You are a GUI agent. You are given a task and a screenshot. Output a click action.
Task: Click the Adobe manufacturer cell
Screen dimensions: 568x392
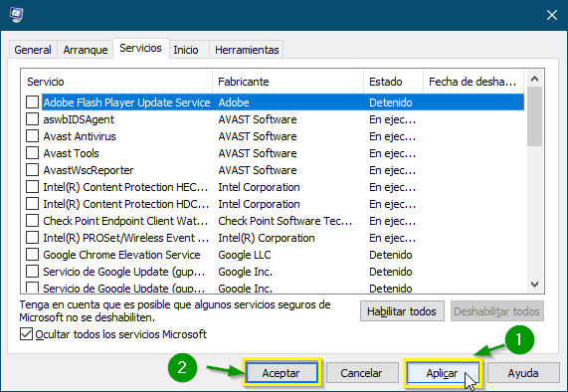coord(234,102)
